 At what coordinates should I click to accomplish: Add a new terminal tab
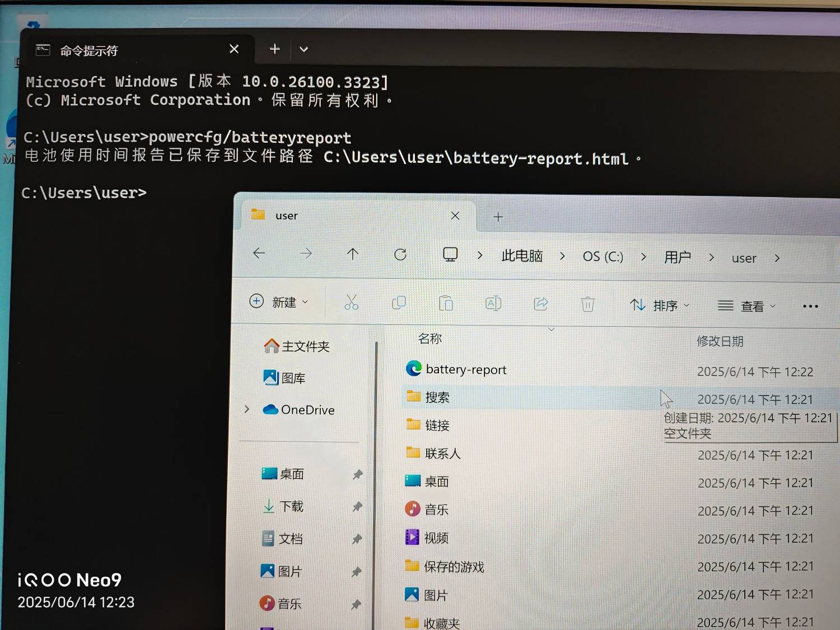pyautogui.click(x=274, y=49)
